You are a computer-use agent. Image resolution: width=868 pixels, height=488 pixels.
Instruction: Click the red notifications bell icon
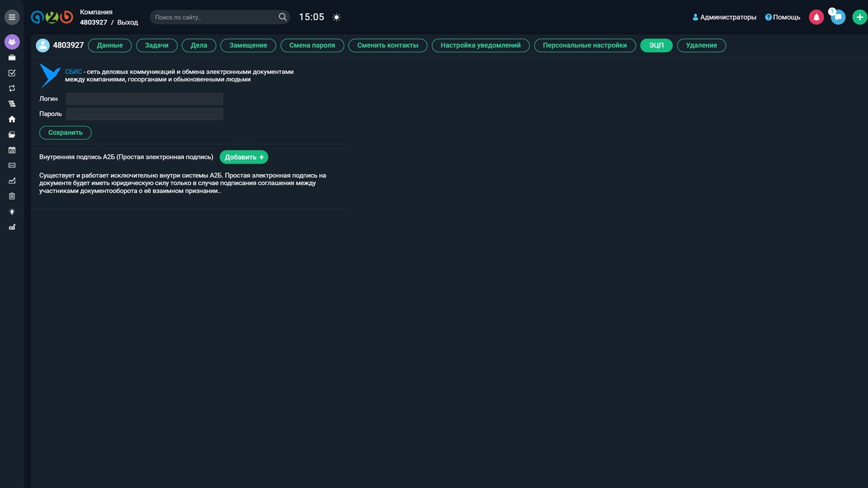click(x=816, y=17)
